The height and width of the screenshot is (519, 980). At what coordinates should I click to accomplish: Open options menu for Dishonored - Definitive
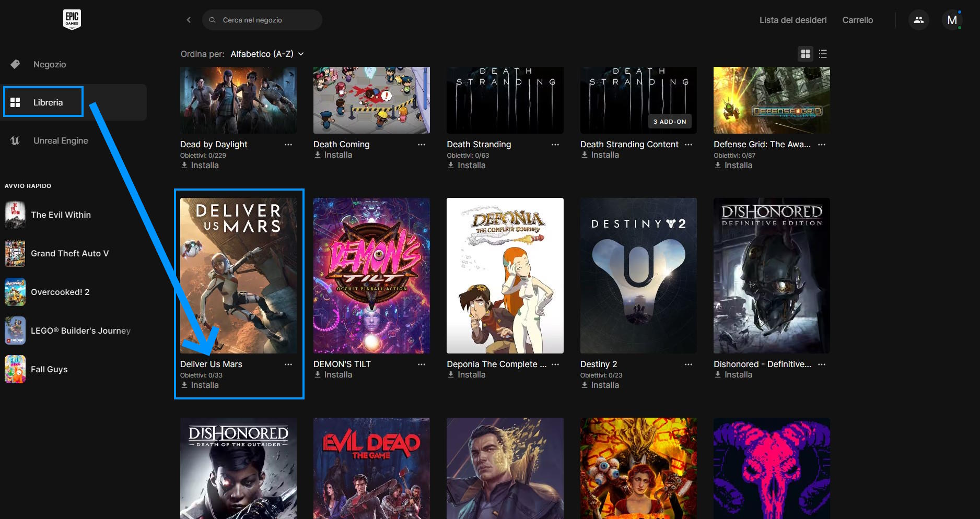(822, 364)
